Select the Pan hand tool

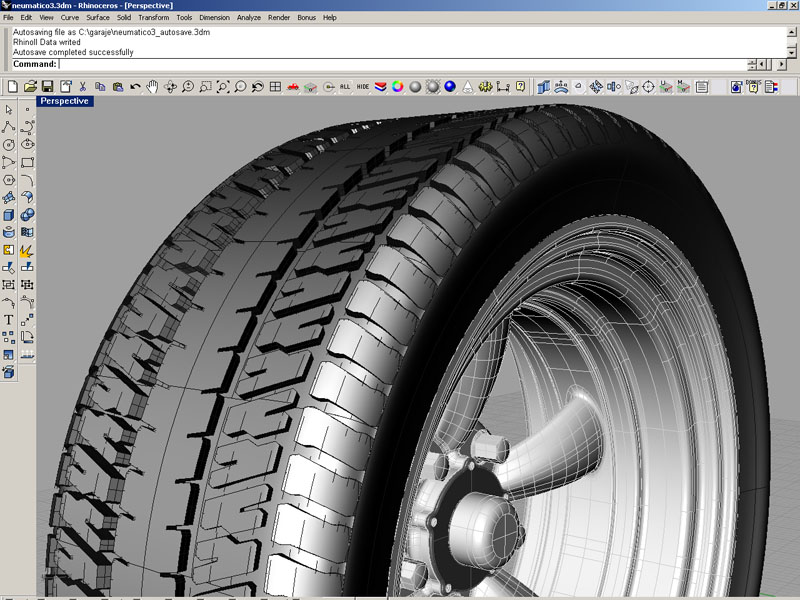(153, 87)
